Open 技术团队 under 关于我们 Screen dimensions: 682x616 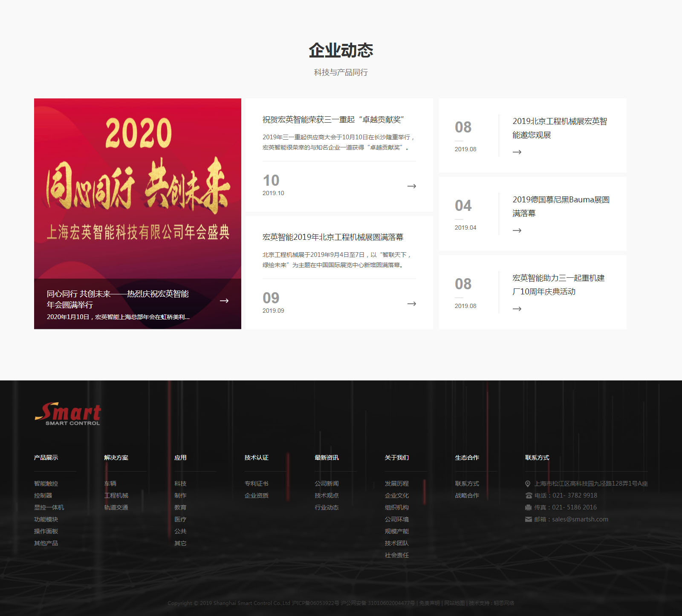[x=397, y=543]
